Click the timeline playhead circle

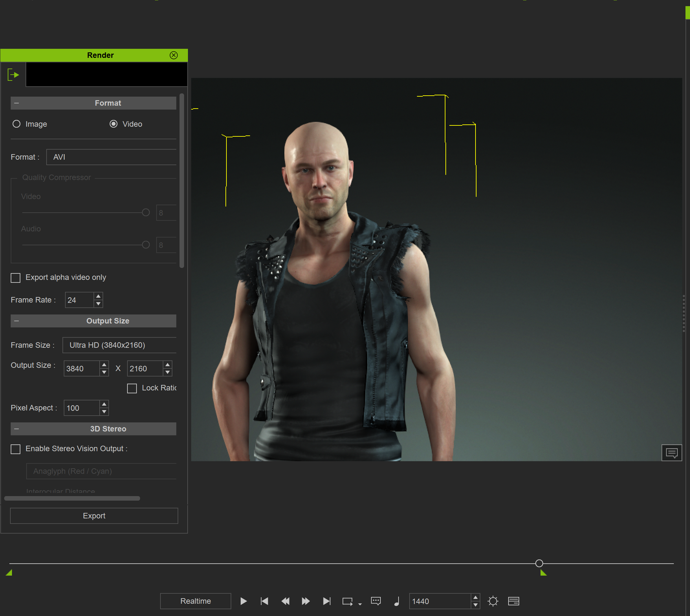pos(539,564)
